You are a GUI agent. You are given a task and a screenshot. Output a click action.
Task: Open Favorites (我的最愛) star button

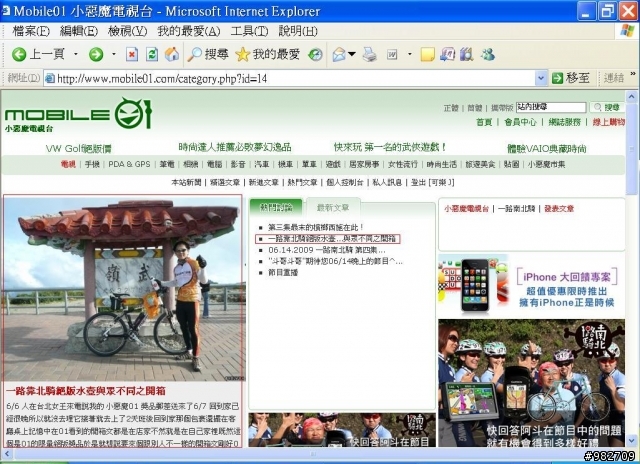point(268,54)
